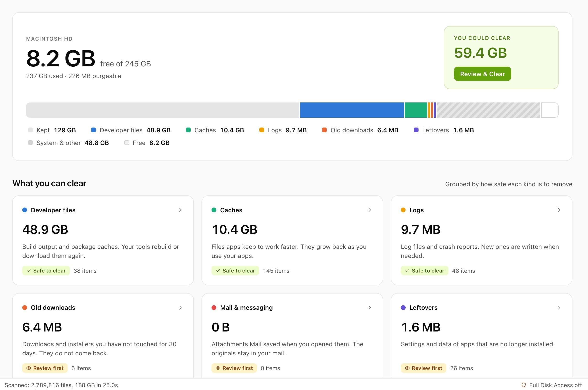The width and height of the screenshot is (588, 390).
Task: Click the checkmark in Logs Safe to clear badge
Action: point(407,271)
